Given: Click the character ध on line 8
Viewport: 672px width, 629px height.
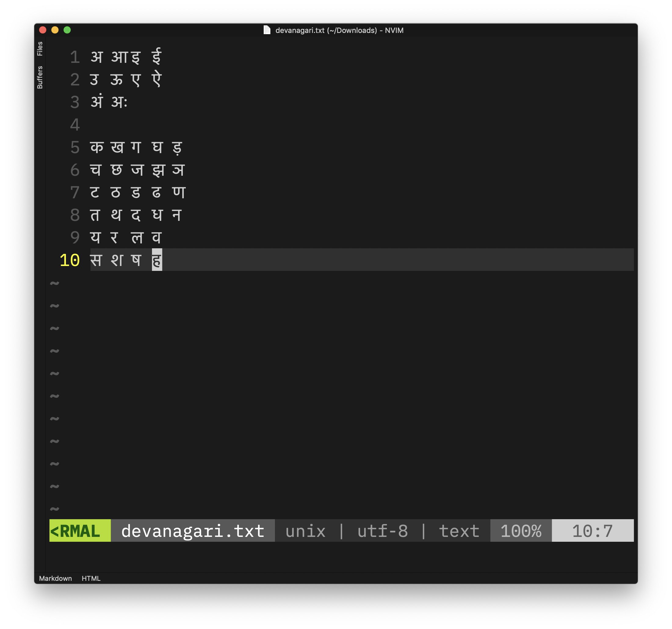Looking at the screenshot, I should click(x=157, y=215).
